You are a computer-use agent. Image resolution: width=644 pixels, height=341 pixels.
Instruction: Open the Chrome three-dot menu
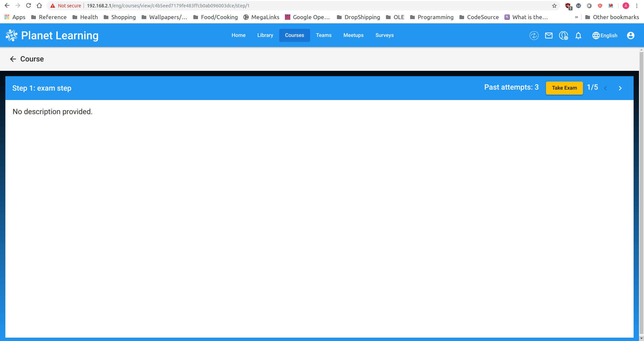[637, 6]
